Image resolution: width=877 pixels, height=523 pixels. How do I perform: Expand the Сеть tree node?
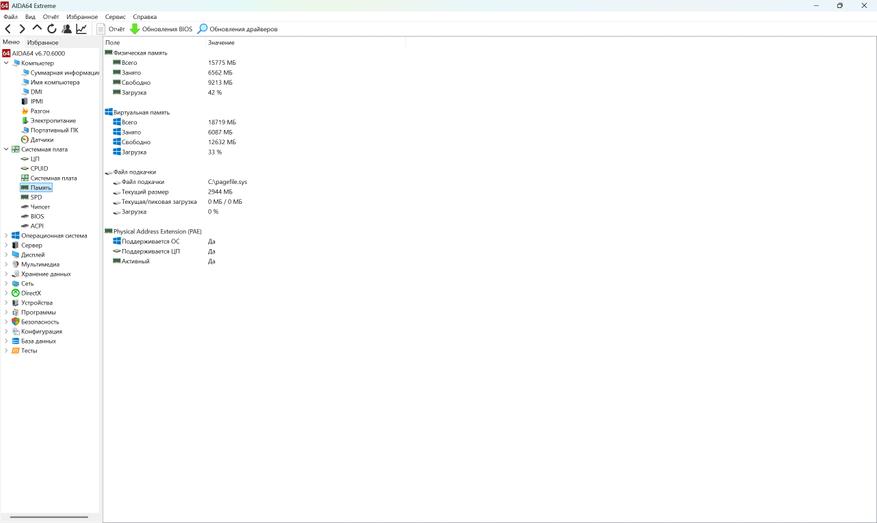coord(6,284)
